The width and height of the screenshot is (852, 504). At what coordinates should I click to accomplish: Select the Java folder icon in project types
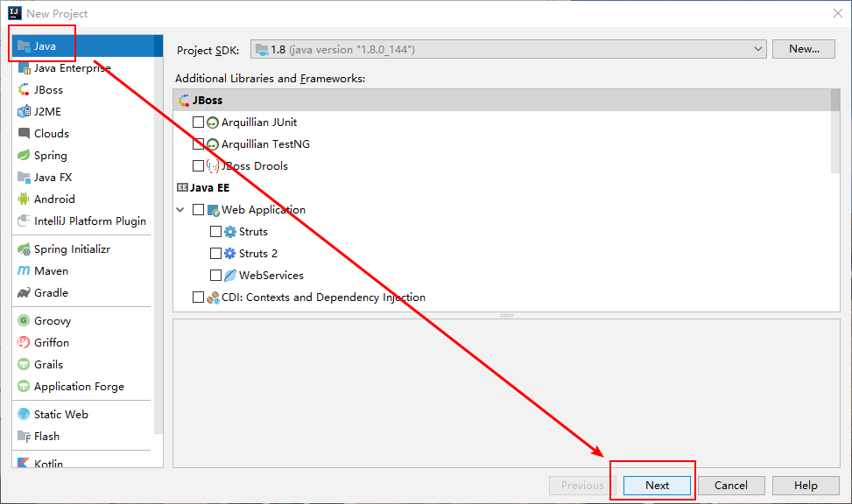[24, 46]
